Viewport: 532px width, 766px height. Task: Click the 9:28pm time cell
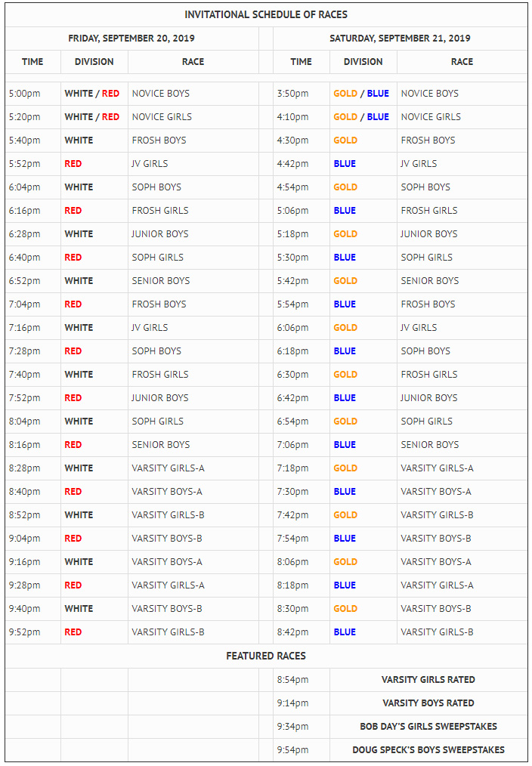coord(33,585)
